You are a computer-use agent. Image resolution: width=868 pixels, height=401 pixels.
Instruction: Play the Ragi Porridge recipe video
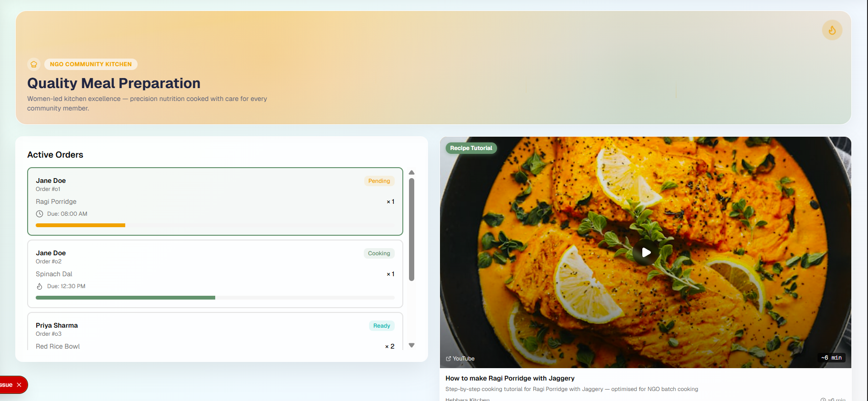[x=646, y=252]
